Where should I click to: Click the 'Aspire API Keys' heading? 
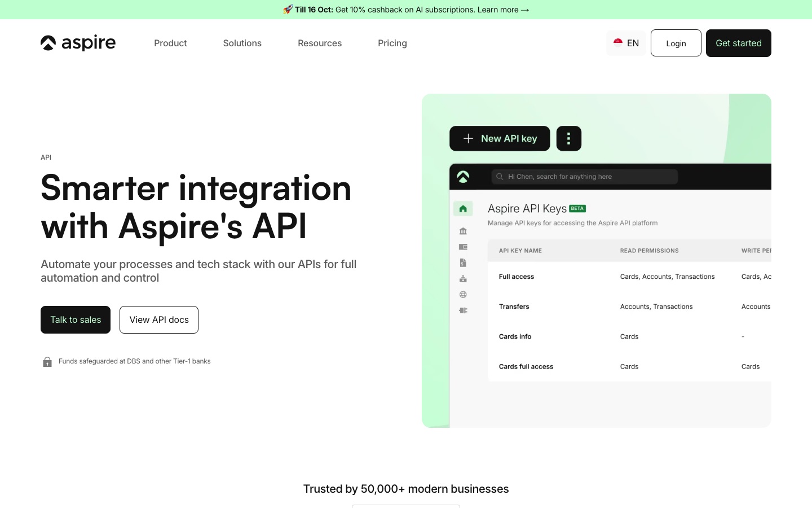527,209
